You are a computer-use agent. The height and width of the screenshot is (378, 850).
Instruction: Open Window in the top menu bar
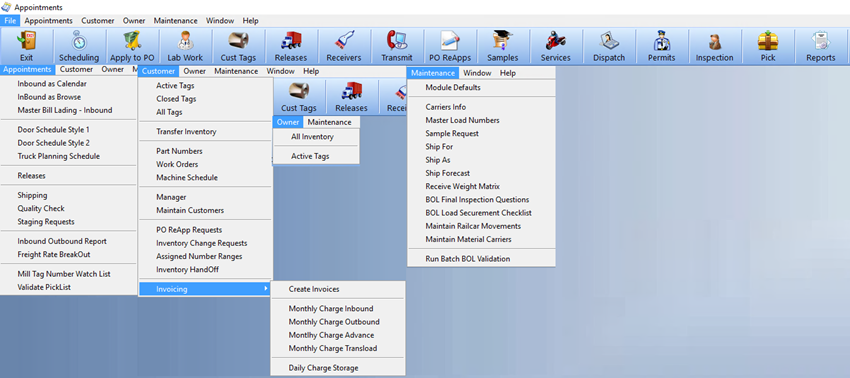[220, 21]
